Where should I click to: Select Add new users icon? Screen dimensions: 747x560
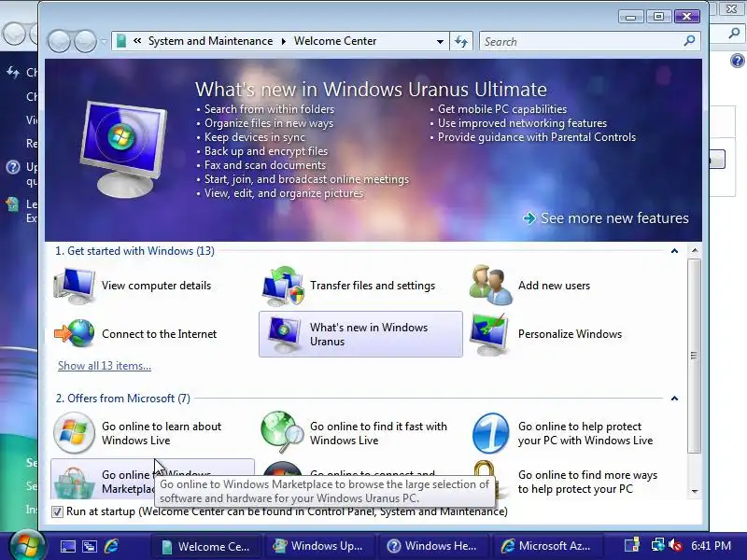click(491, 286)
